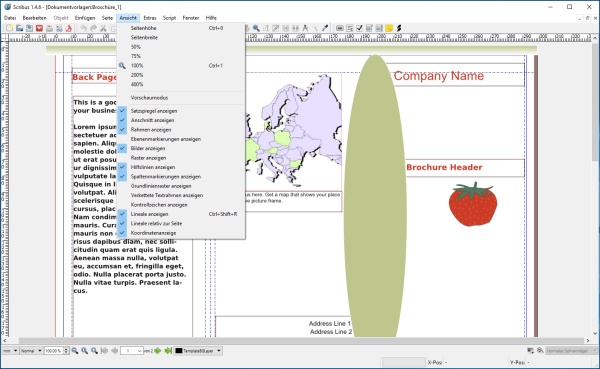Image resolution: width=600 pixels, height=369 pixels.
Task: Select the eyedropper tool in toolbar
Action: click(325, 28)
